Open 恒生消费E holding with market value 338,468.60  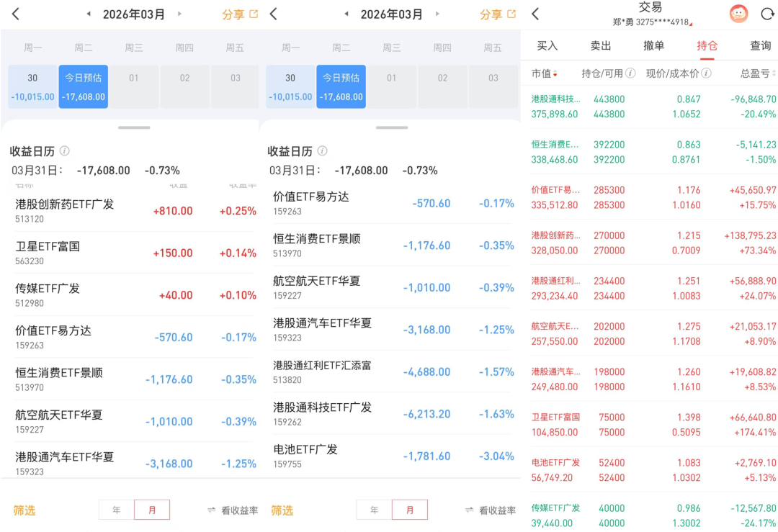[x=653, y=152]
